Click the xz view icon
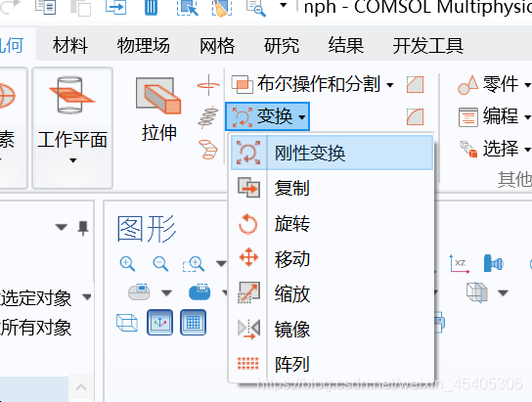The width and height of the screenshot is (532, 402). tap(460, 264)
